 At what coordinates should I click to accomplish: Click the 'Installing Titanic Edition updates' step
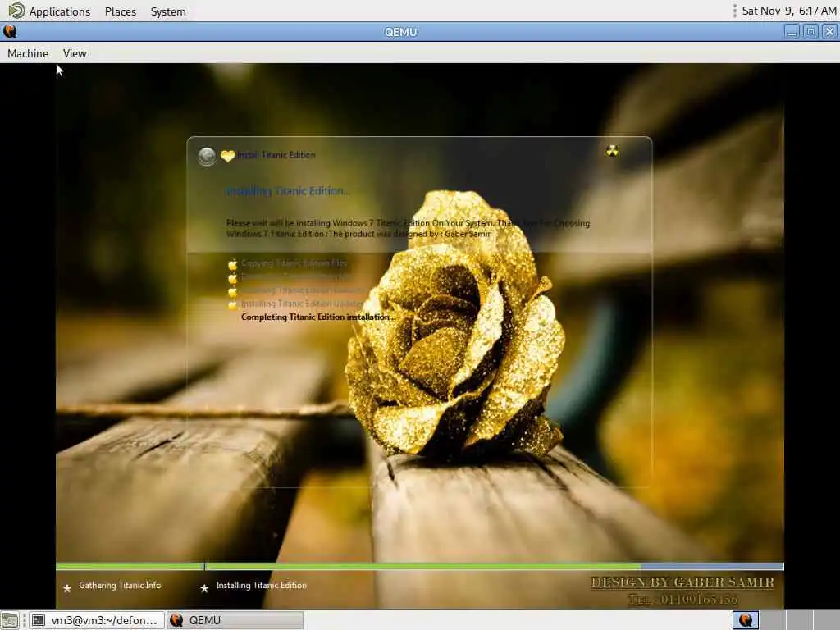[x=302, y=304]
